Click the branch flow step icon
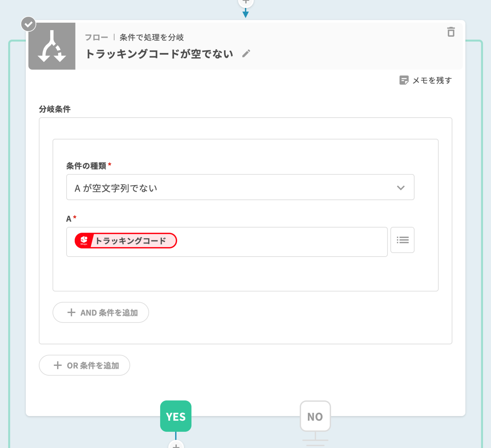 click(x=52, y=46)
